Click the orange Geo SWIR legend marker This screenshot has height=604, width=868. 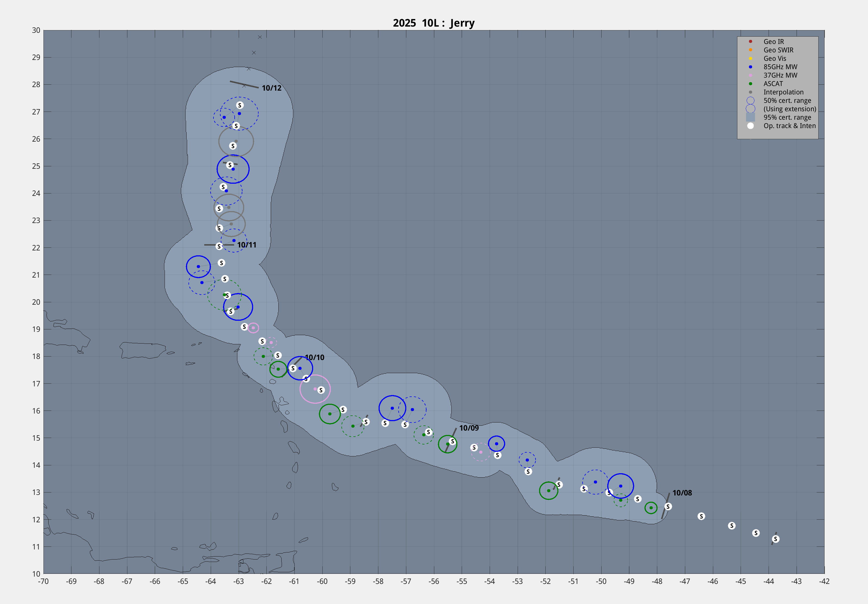[750, 50]
